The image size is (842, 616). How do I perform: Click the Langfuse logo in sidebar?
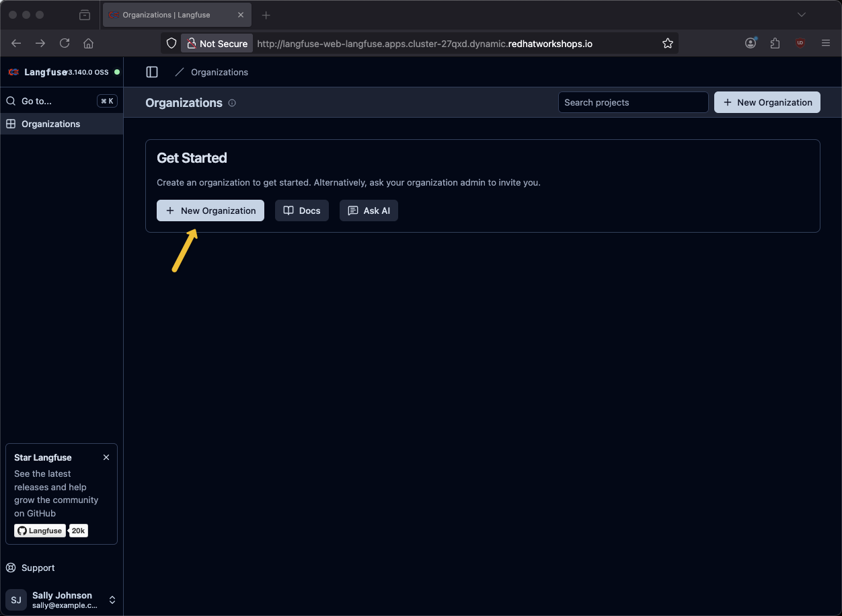click(13, 72)
